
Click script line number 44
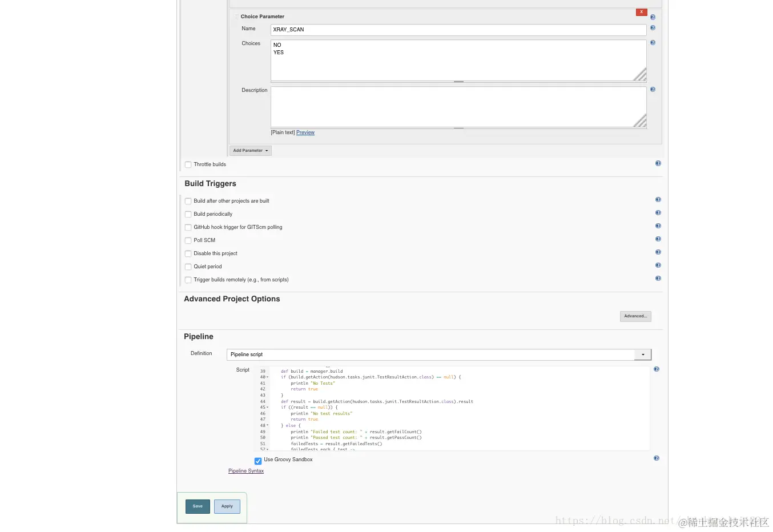click(x=263, y=402)
